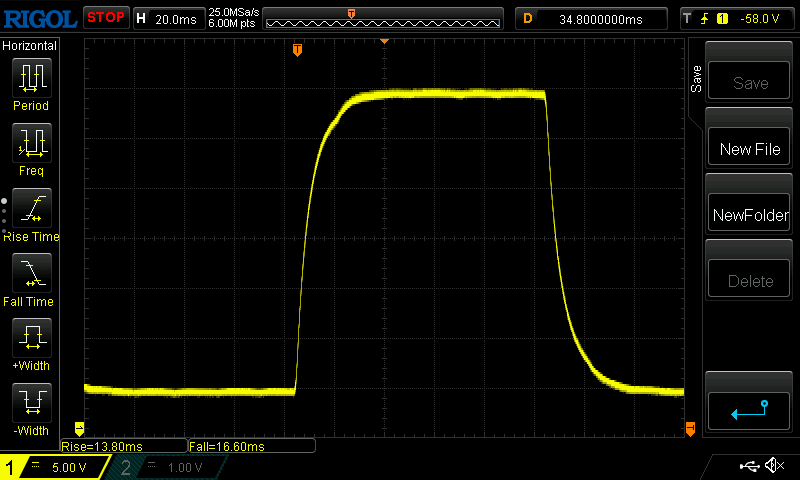Click the NewFolder button
This screenshot has width=800, height=480.
pos(748,213)
